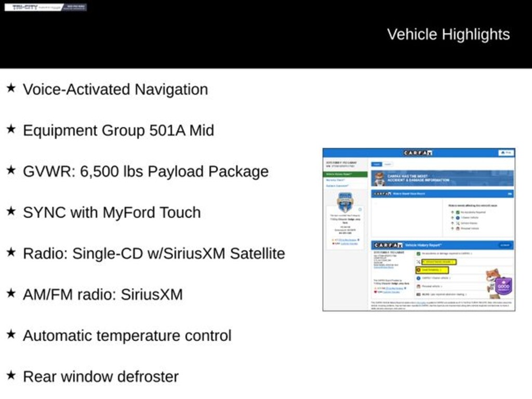Click the CARFAX logo atop the report
Screen dimensions: 532x399
pos(418,153)
